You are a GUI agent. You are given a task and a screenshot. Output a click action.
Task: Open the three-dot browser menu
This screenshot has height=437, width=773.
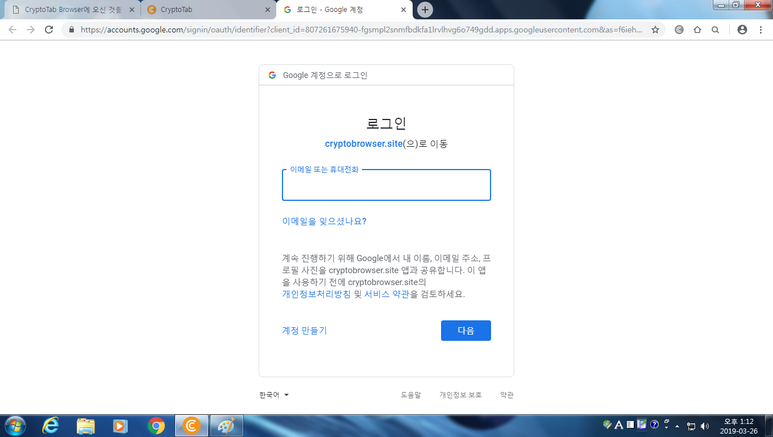761,30
